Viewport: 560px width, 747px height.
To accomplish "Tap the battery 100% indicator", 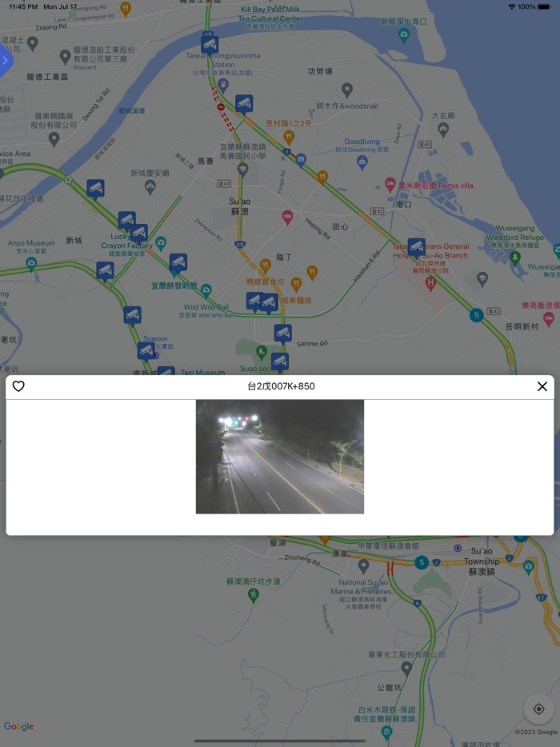I will coord(534,6).
